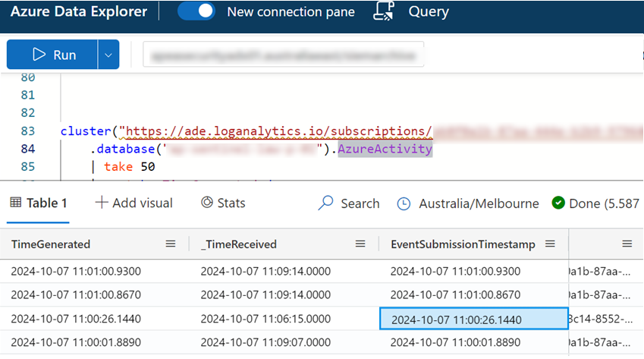Open the last column's menu icon
Image resolution: width=644 pixels, height=359 pixels.
coord(627,244)
